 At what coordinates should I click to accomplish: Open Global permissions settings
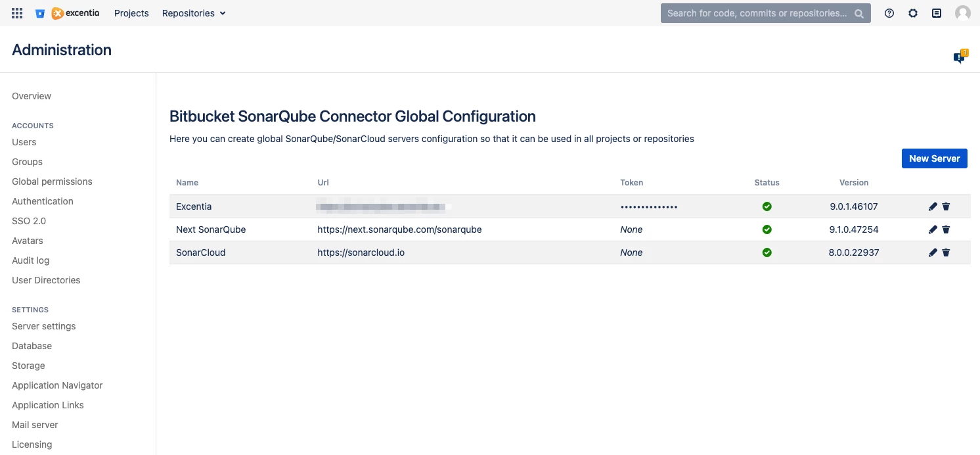click(51, 181)
